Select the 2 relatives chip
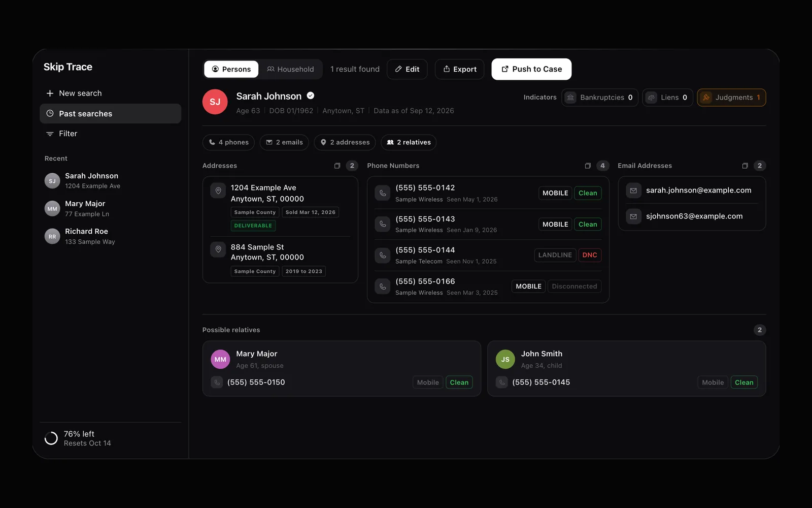This screenshot has height=508, width=812. click(409, 142)
